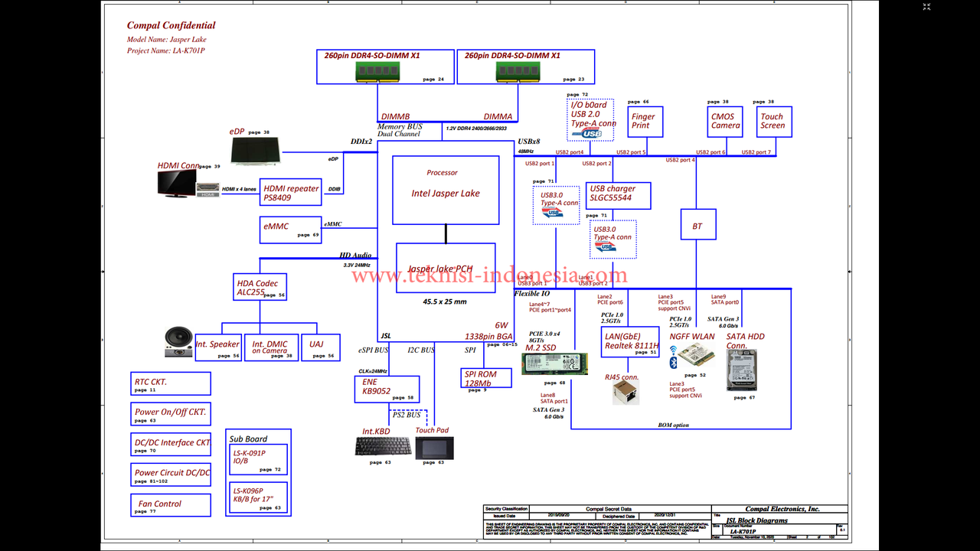This screenshot has width=980, height=551.
Task: Click 'Jasper lake PCH' block text
Action: click(440, 269)
